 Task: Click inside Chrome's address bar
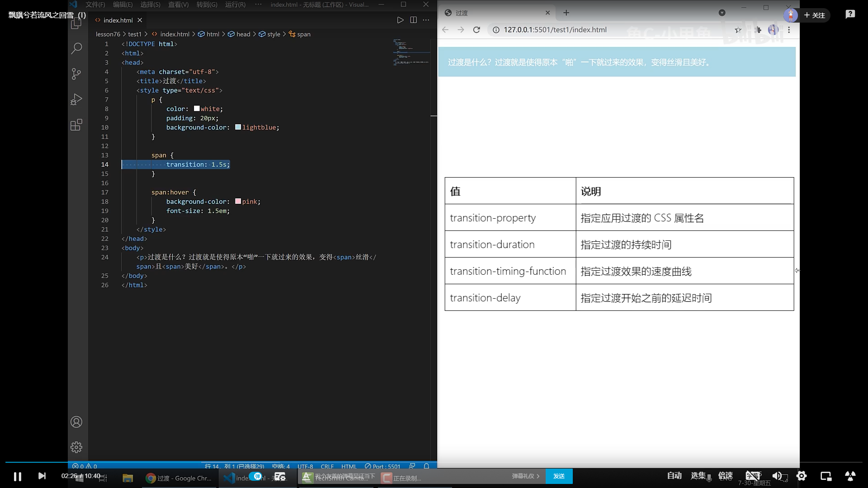tap(588, 29)
